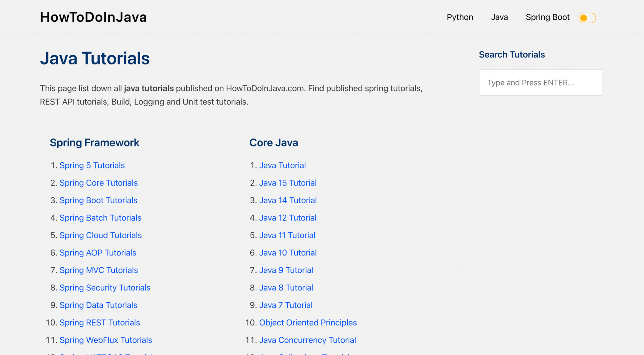Toggle the dark mode switch
Screen dimensions: 644x355
click(x=587, y=18)
